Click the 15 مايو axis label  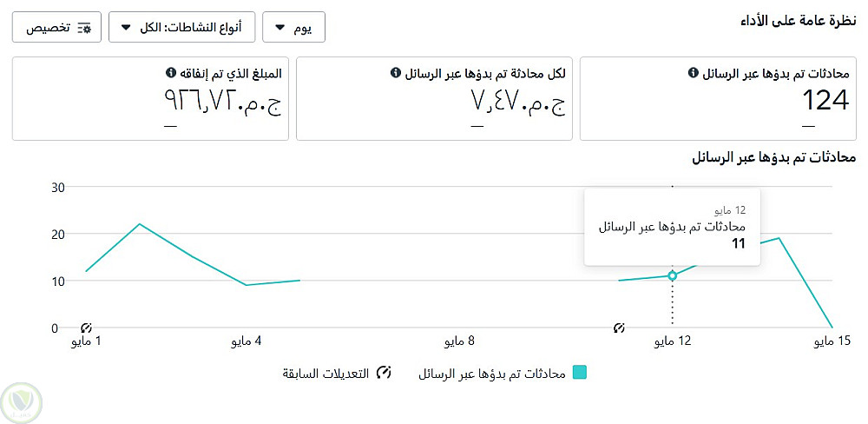pyautogui.click(x=836, y=342)
